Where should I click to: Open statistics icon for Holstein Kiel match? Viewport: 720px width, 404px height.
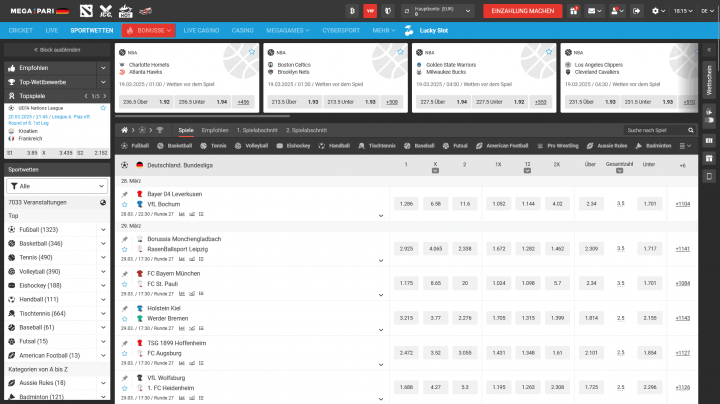click(182, 328)
